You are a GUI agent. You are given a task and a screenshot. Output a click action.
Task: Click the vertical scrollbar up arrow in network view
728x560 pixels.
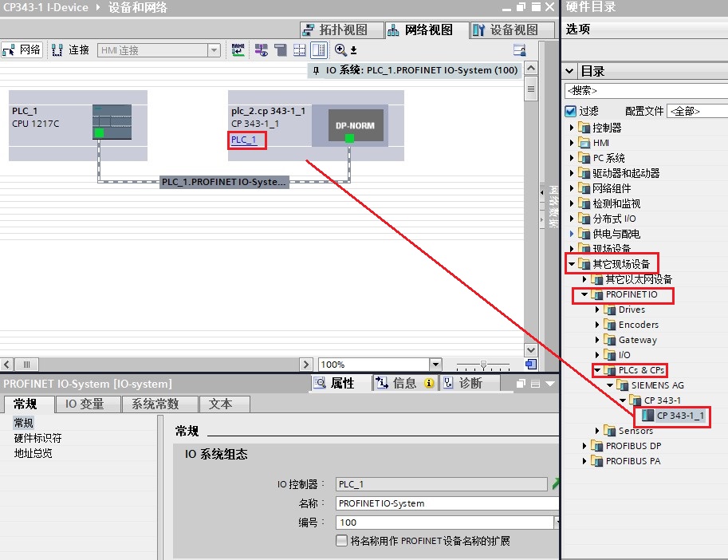[531, 69]
